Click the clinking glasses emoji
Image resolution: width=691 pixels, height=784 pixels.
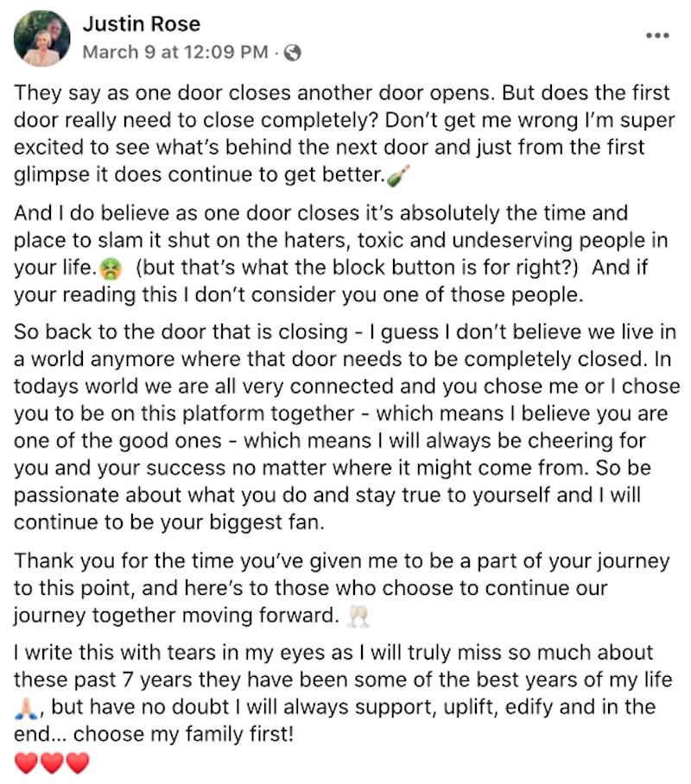[x=358, y=616]
